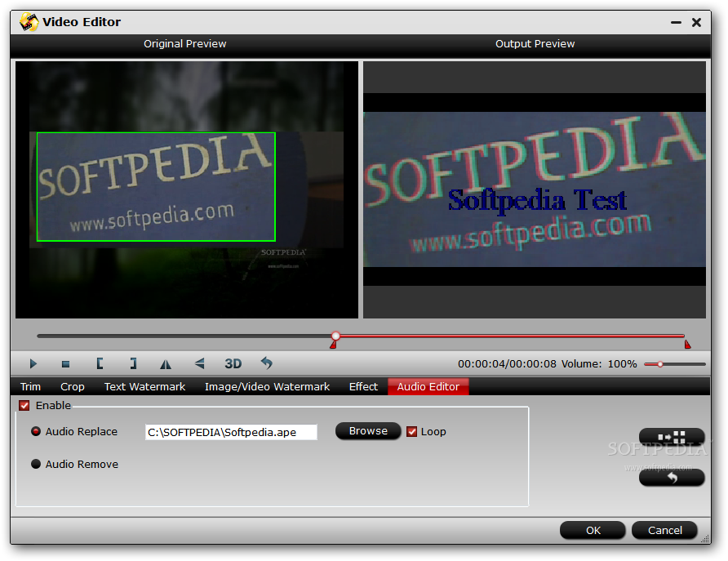Stop the video playback
Screen dimensions: 728x561
tap(65, 364)
